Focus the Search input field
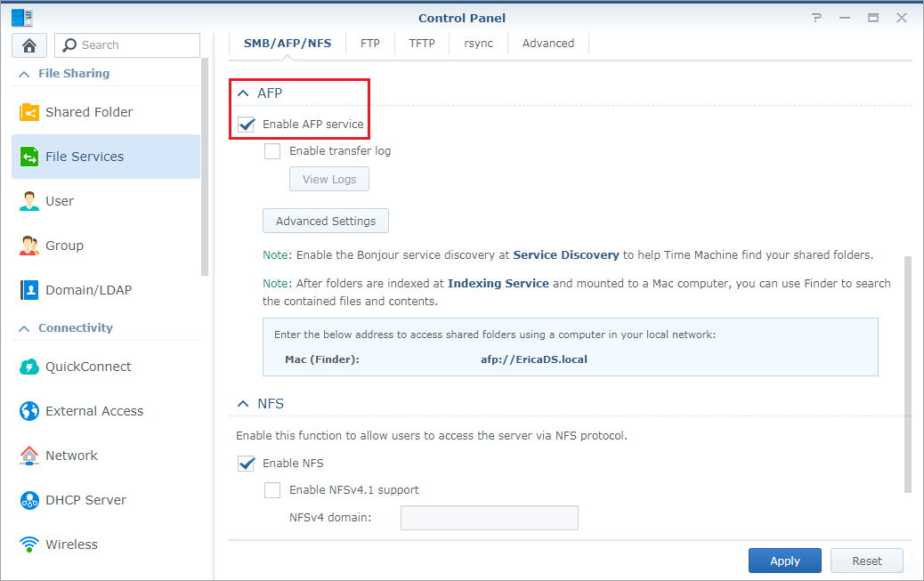 (x=127, y=45)
